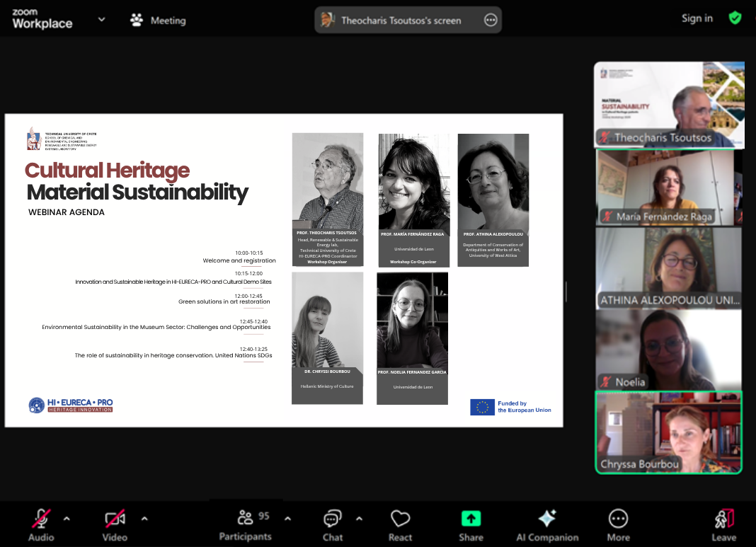Open the Audio settings chevron

[x=67, y=518]
